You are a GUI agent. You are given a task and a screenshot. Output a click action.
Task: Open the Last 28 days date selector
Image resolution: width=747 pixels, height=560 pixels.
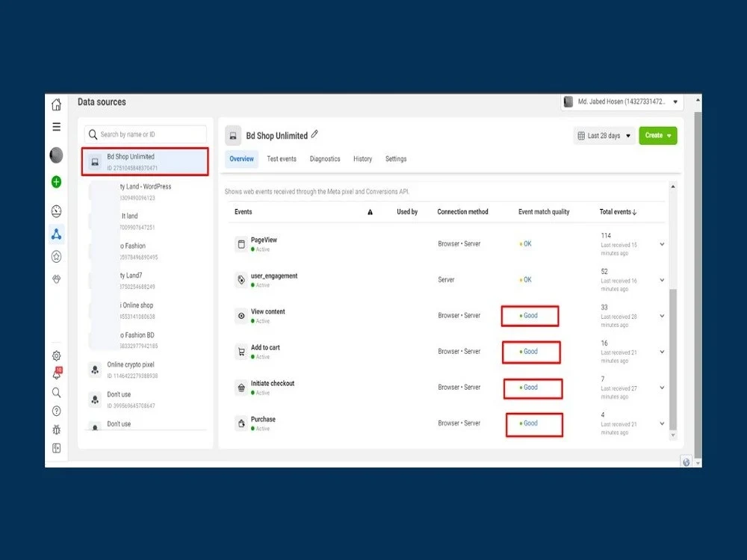[x=602, y=135]
